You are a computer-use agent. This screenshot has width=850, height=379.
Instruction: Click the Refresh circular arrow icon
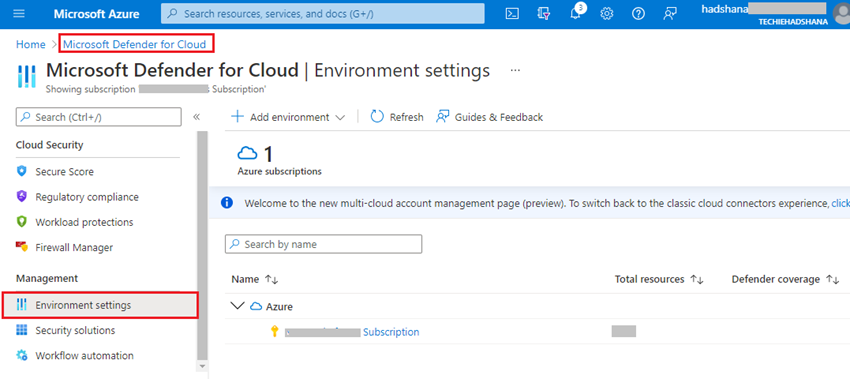(377, 117)
